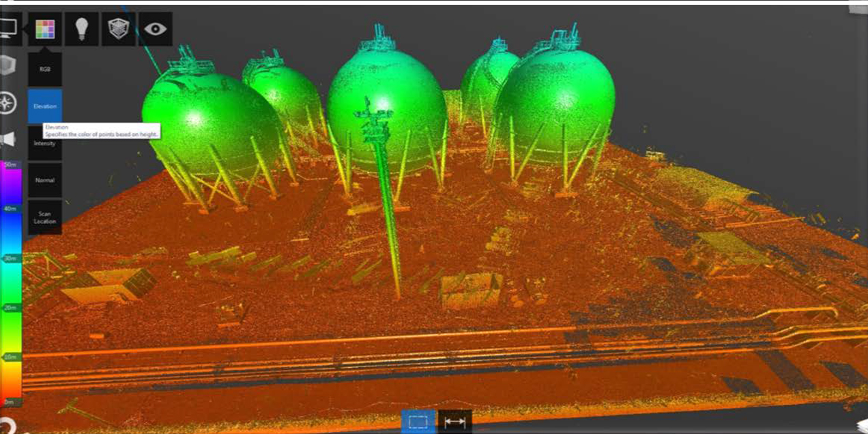Click the center green spherical tank
The width and height of the screenshot is (868, 434).
386,102
